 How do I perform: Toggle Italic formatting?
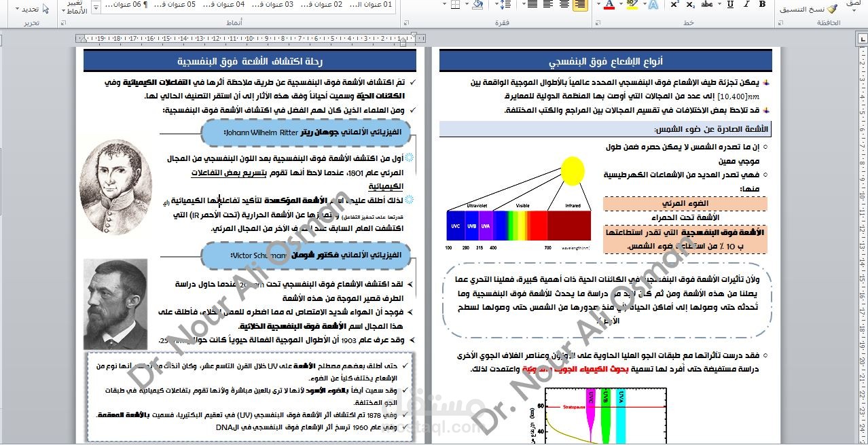(746, 4)
